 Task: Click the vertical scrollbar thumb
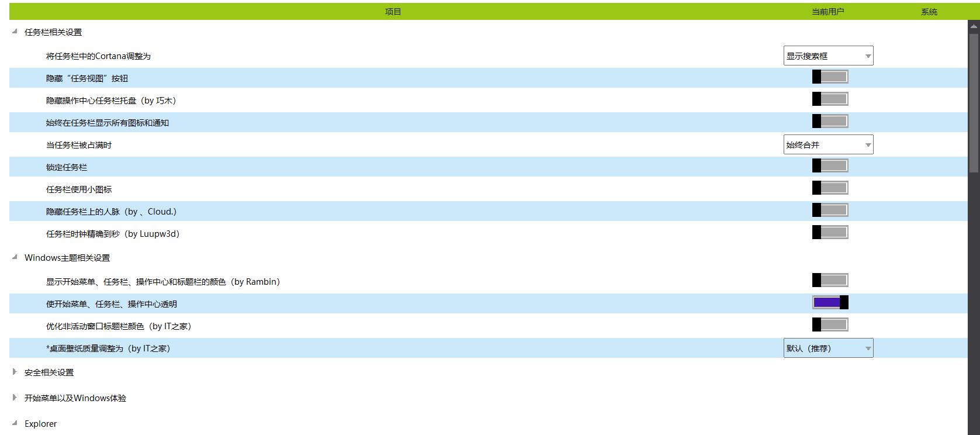(973, 102)
